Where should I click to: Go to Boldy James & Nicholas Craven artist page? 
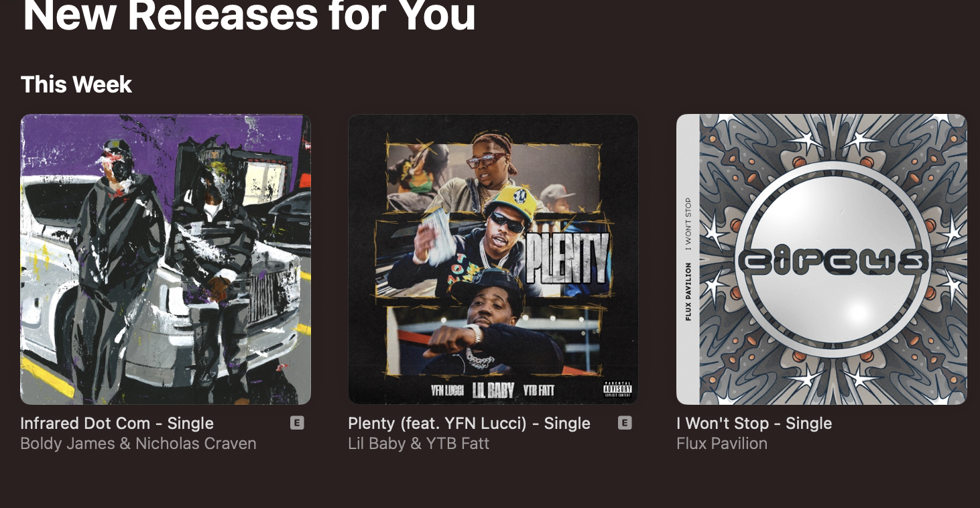click(139, 444)
